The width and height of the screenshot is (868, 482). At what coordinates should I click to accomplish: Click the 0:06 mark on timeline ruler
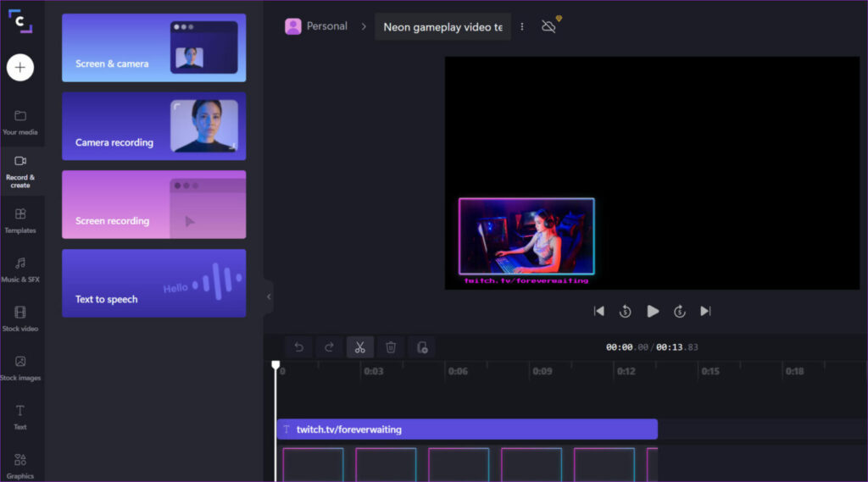(x=459, y=371)
